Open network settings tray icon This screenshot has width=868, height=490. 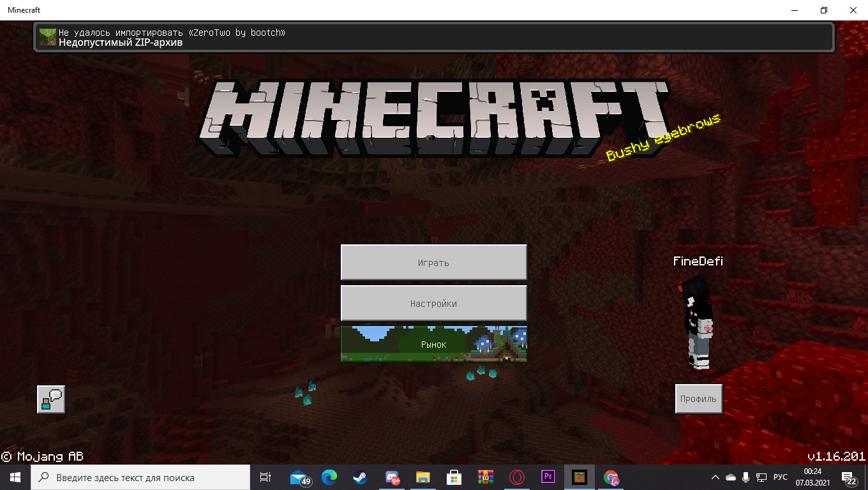coord(761,477)
